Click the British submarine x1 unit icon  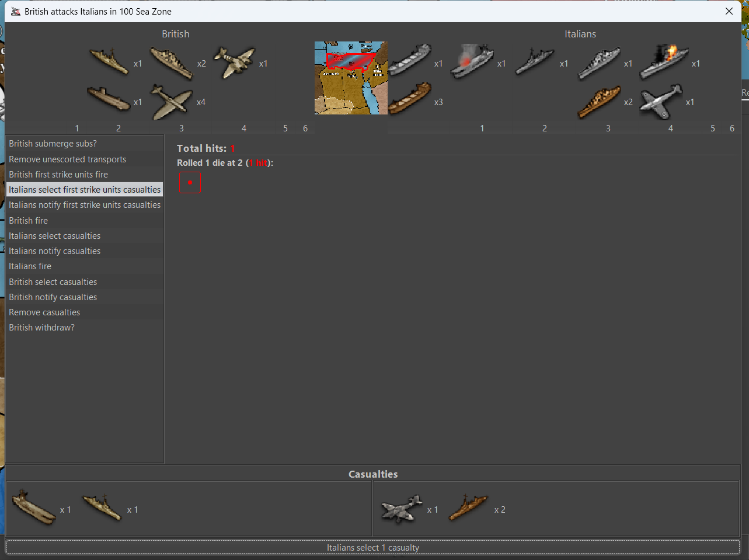click(109, 99)
